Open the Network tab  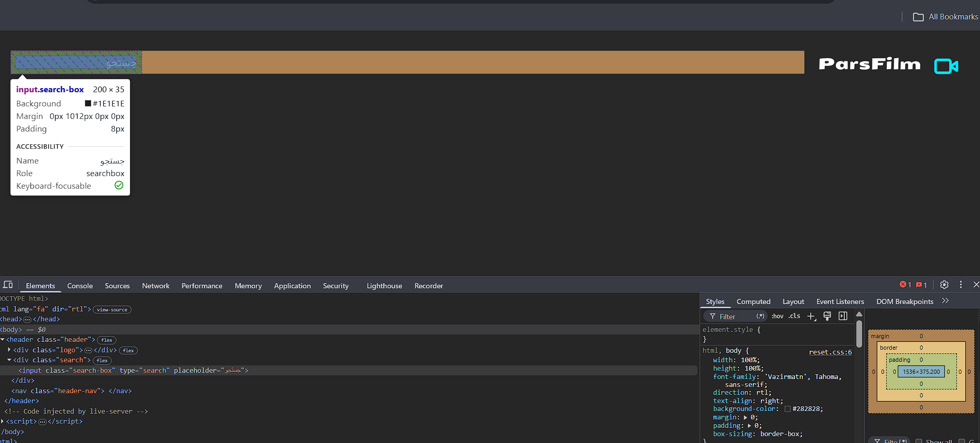(x=156, y=286)
